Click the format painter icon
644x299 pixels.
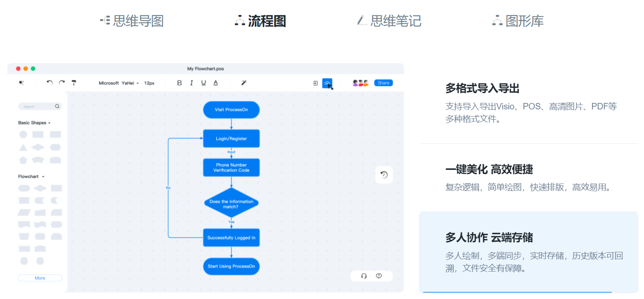pos(74,83)
